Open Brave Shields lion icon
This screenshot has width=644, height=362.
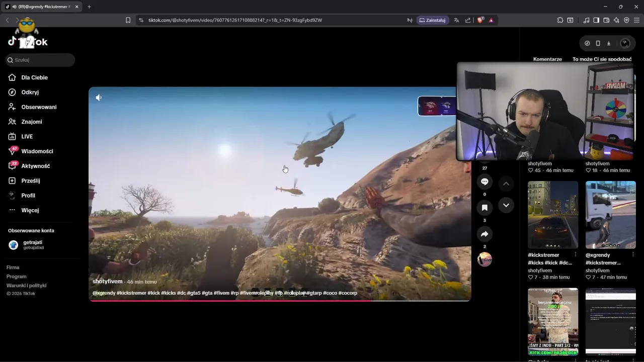(x=480, y=20)
